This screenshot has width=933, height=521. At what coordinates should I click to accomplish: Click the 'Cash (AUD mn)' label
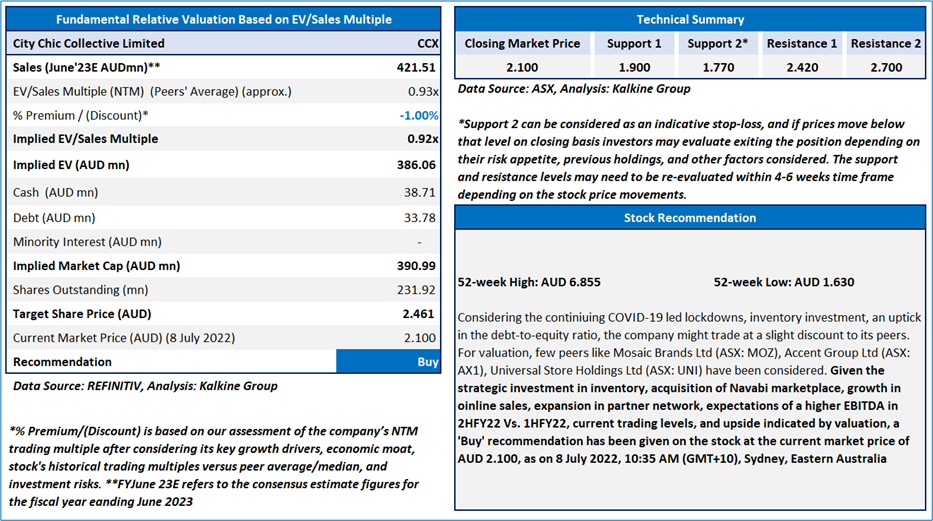55,192
